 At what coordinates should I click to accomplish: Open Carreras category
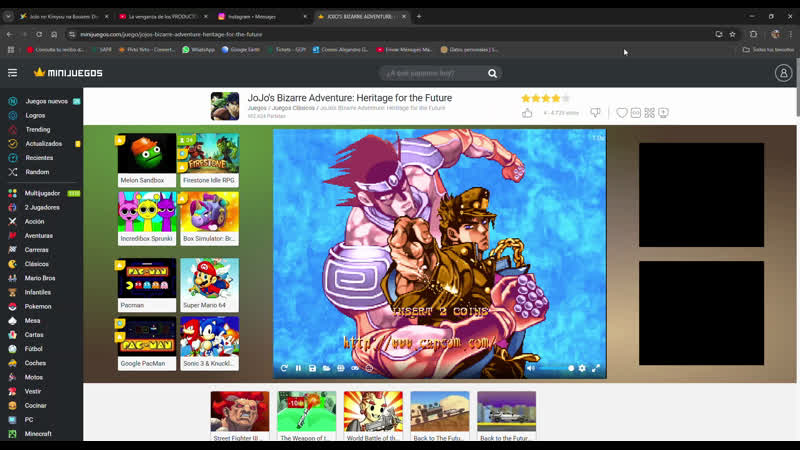pyautogui.click(x=36, y=250)
